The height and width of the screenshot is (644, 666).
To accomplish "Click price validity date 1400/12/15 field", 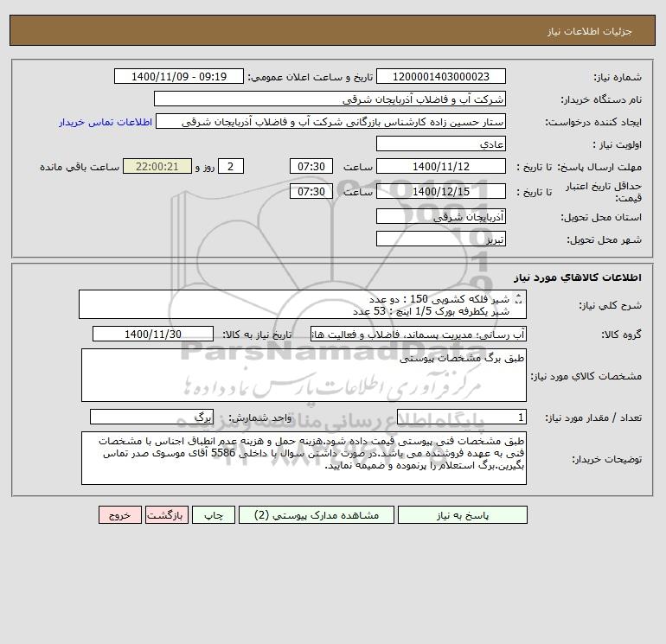I will [x=441, y=191].
